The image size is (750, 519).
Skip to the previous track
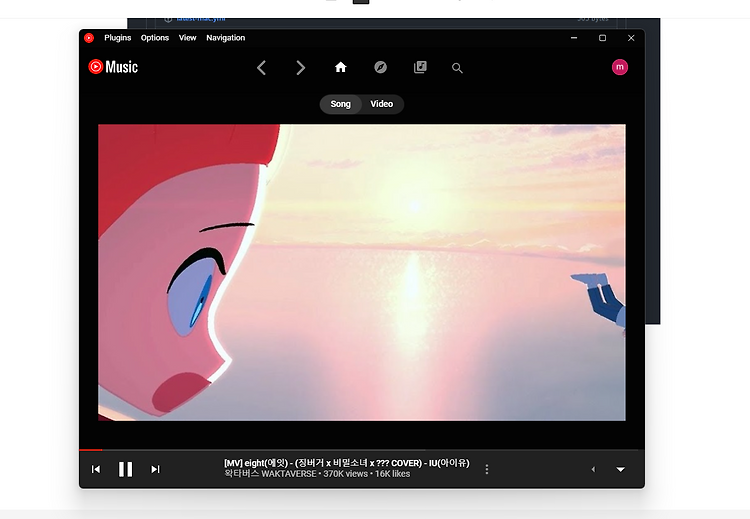point(96,469)
